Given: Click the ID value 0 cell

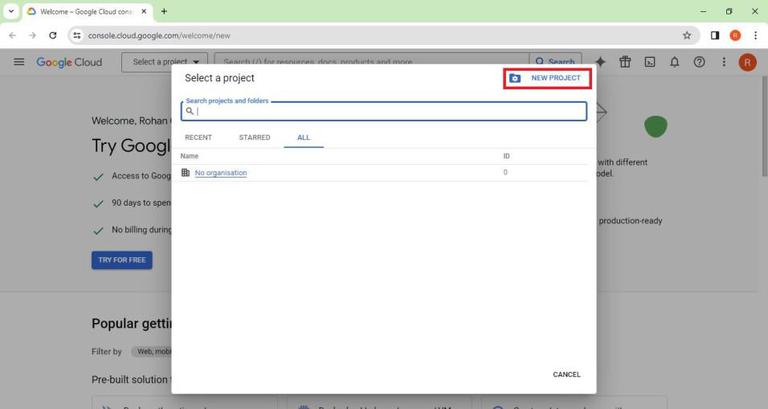Looking at the screenshot, I should (x=505, y=172).
